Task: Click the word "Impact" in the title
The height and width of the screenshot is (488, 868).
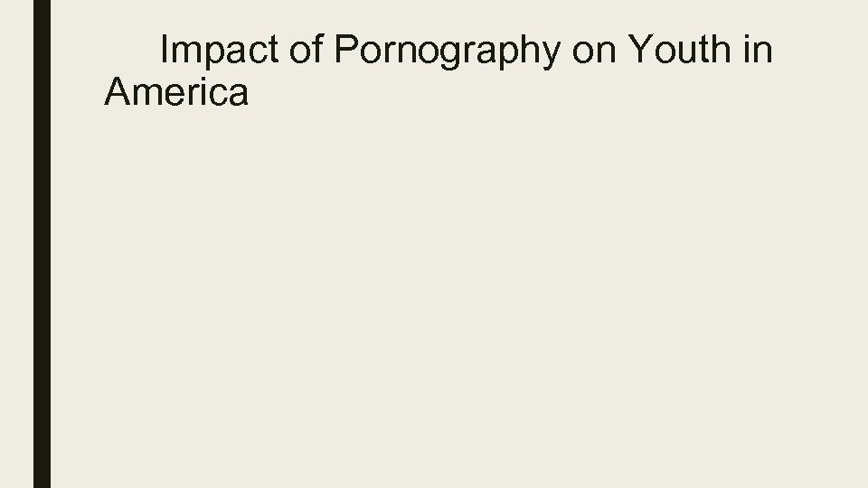Action: tap(220, 52)
